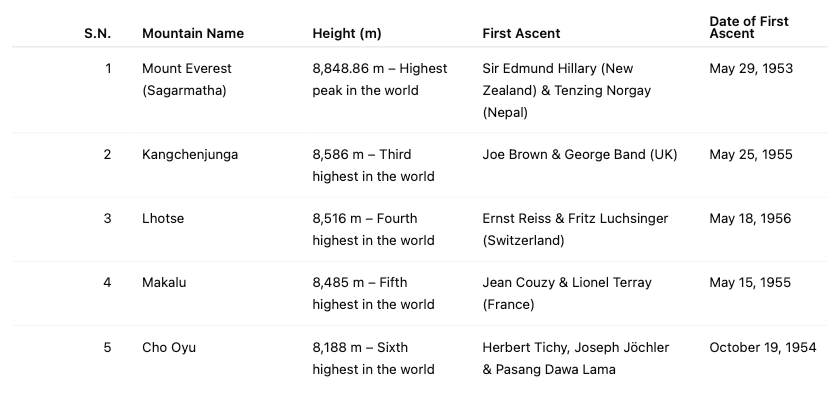Click the Height (m) column header
The image size is (839, 401).
[347, 33]
